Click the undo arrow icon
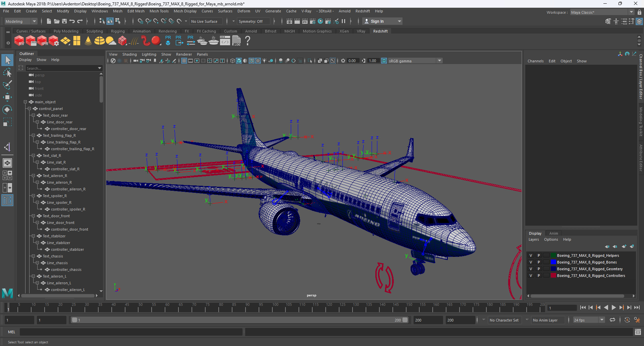The height and width of the screenshot is (346, 644). coord(72,21)
